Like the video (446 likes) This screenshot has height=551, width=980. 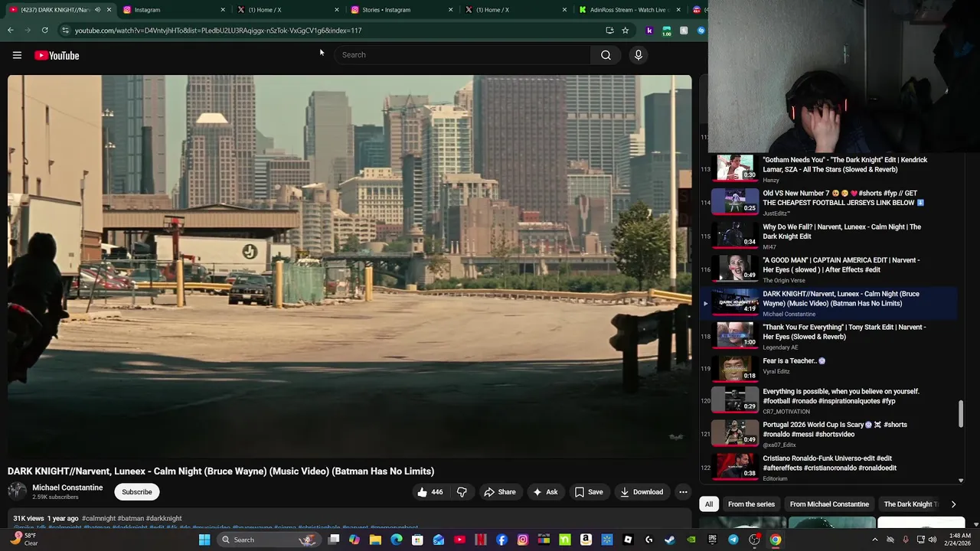[430, 492]
